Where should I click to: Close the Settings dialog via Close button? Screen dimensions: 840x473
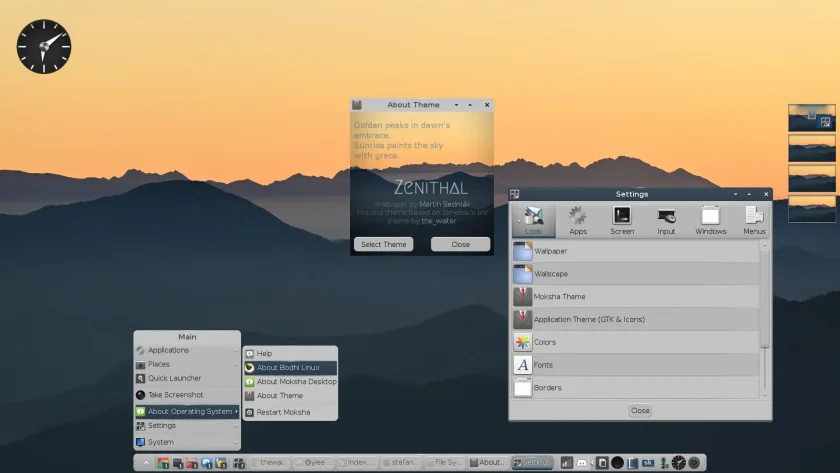pyautogui.click(x=640, y=410)
